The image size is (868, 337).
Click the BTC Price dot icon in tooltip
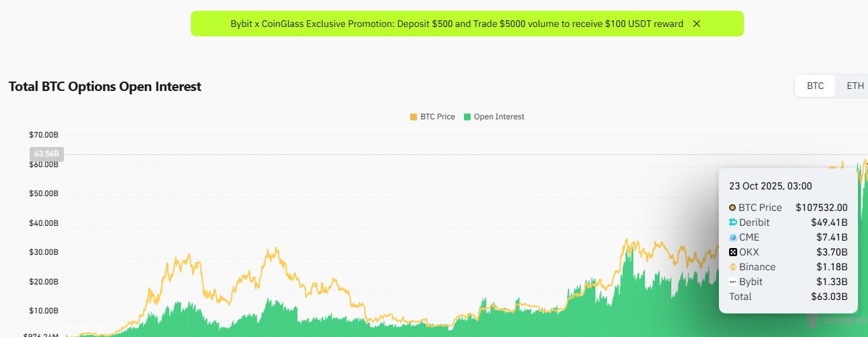pos(732,208)
